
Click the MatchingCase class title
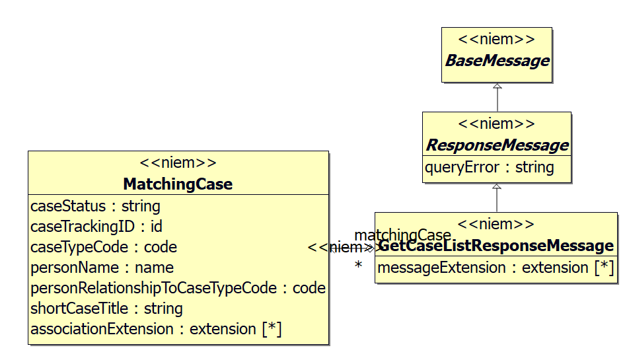[x=178, y=184]
